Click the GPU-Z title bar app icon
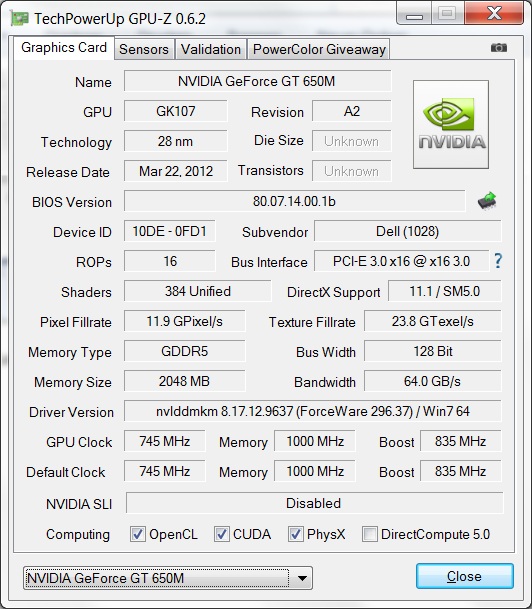 click(x=19, y=18)
